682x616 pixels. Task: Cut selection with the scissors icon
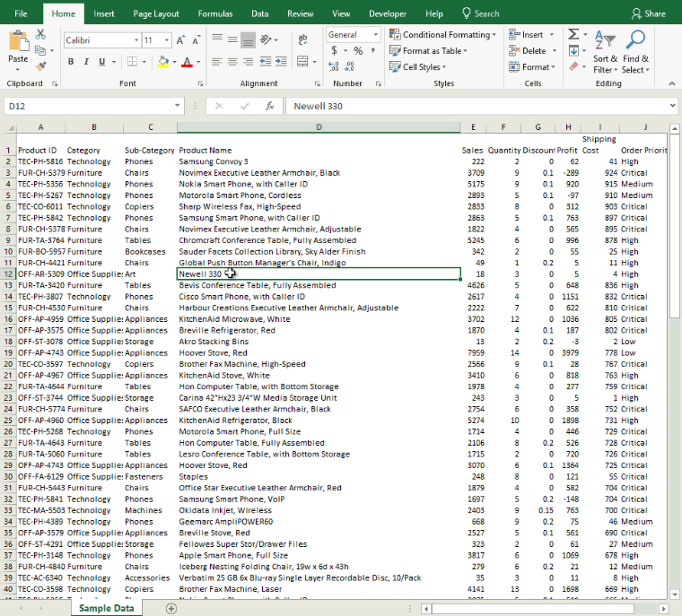40,34
